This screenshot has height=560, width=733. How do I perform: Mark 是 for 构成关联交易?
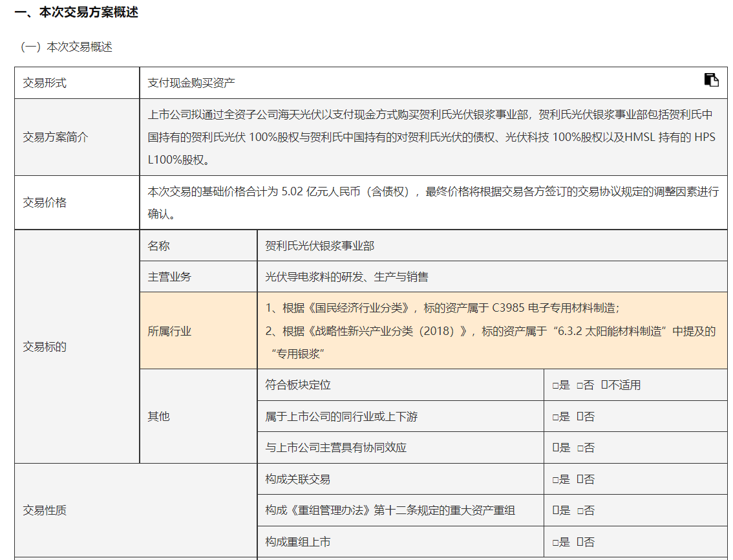pos(555,480)
